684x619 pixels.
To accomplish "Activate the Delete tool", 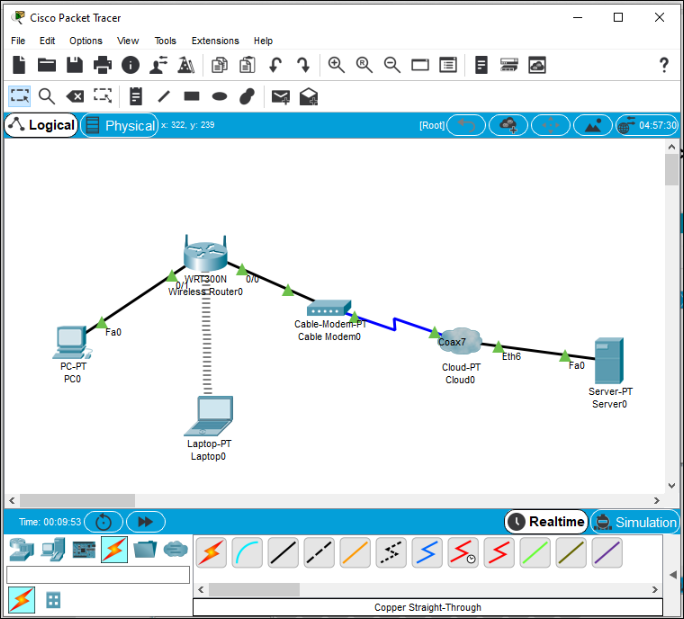I will click(75, 96).
